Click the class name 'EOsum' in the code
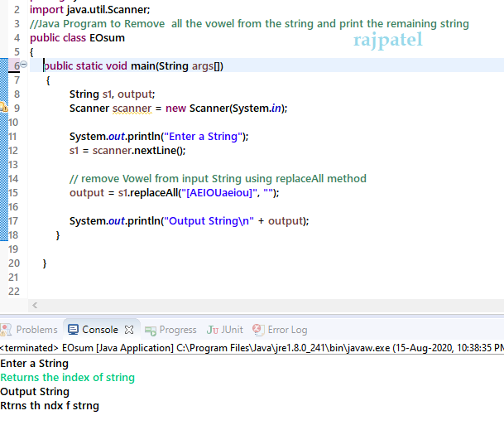 pos(107,38)
